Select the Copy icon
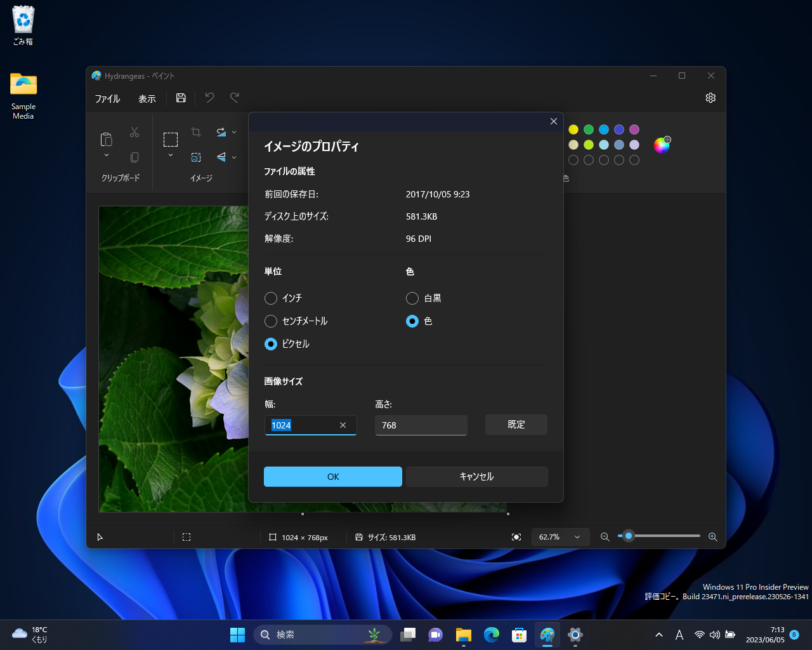The height and width of the screenshot is (650, 812). pyautogui.click(x=134, y=157)
